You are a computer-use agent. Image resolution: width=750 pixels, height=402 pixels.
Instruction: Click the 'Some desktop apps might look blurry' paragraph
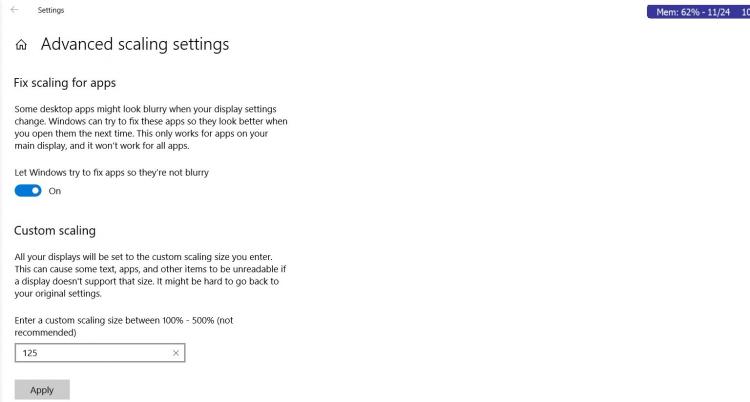tap(151, 127)
